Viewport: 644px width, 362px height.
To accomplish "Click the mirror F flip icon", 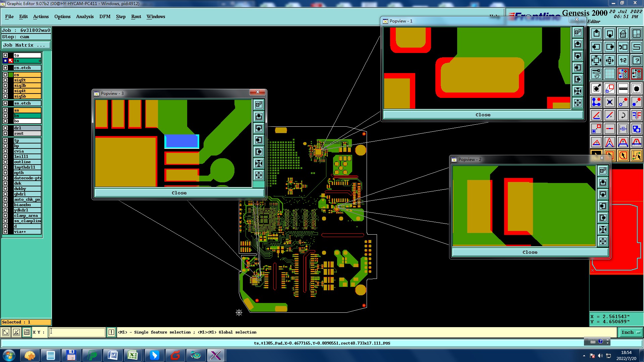I will click(636, 115).
